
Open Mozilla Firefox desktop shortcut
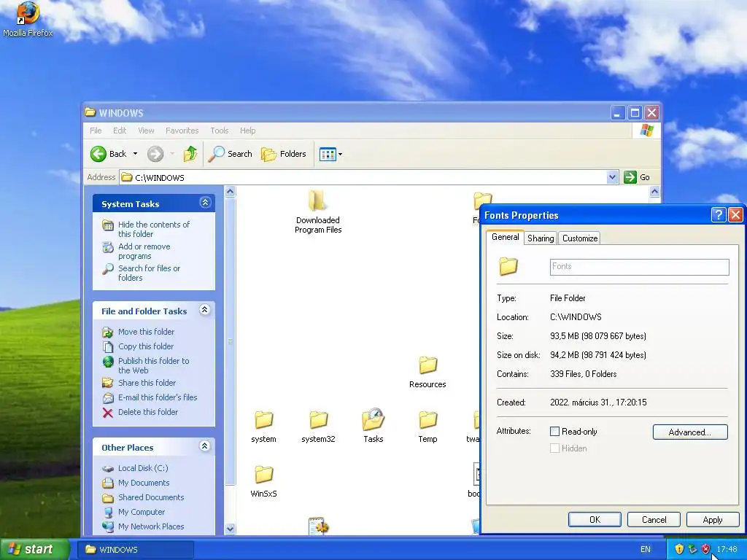pos(28,20)
